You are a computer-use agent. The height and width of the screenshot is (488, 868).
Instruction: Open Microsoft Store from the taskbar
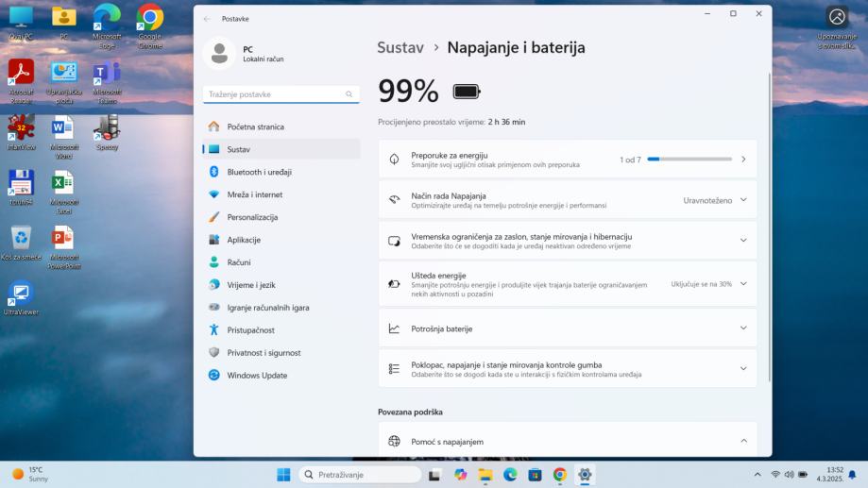(x=535, y=475)
